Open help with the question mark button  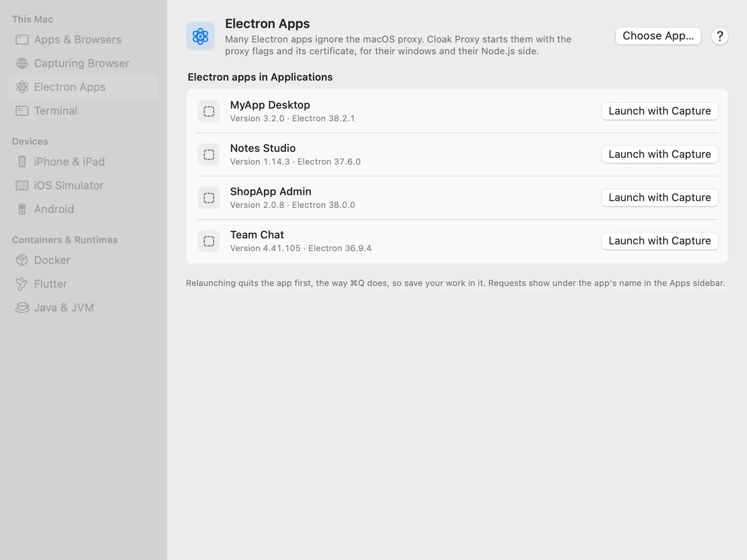coord(720,36)
